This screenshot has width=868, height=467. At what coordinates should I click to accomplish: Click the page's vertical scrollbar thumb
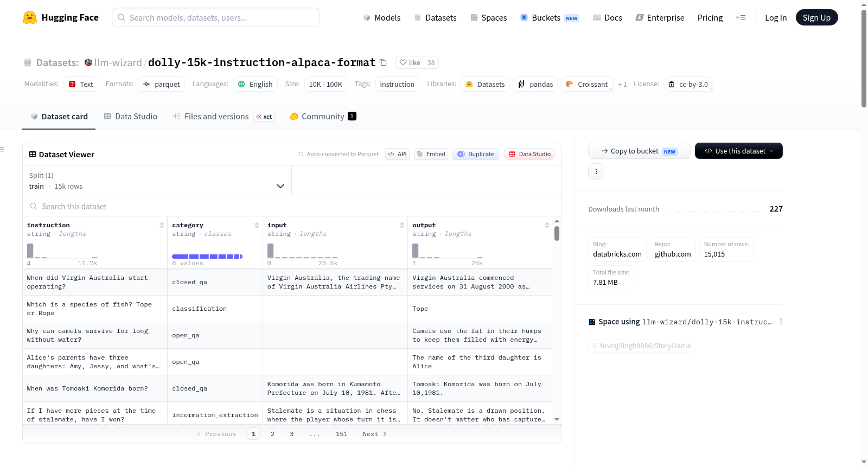point(864,59)
